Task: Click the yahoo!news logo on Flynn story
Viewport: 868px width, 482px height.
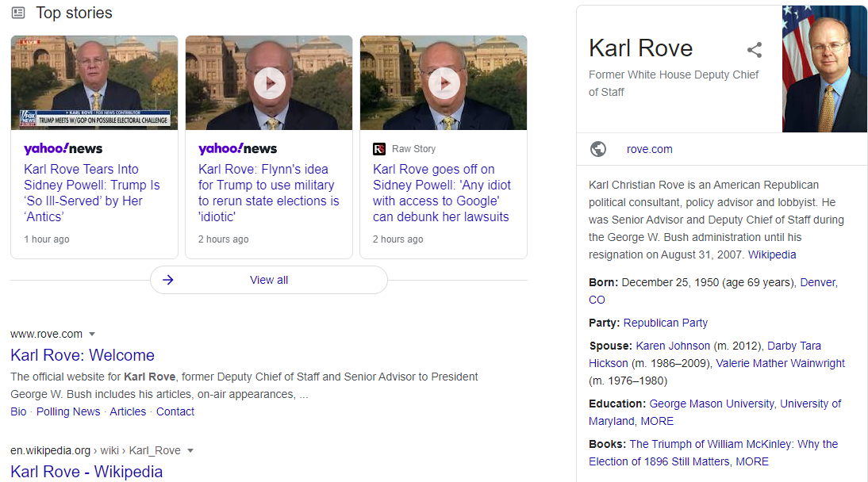Action: tap(237, 148)
